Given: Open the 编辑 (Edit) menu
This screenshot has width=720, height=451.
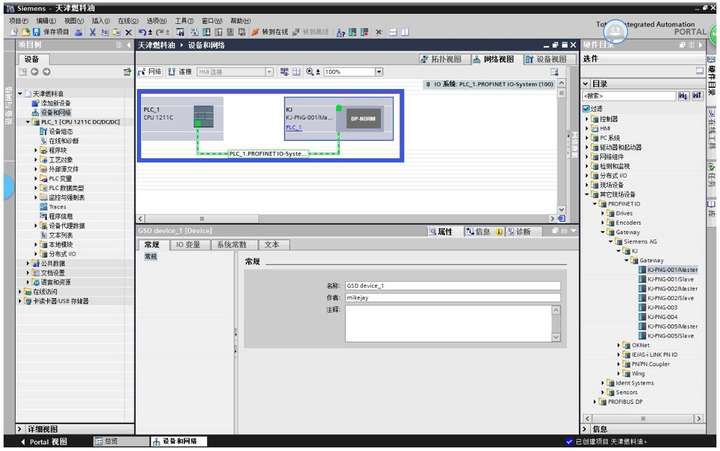Looking at the screenshot, I should coord(46,21).
